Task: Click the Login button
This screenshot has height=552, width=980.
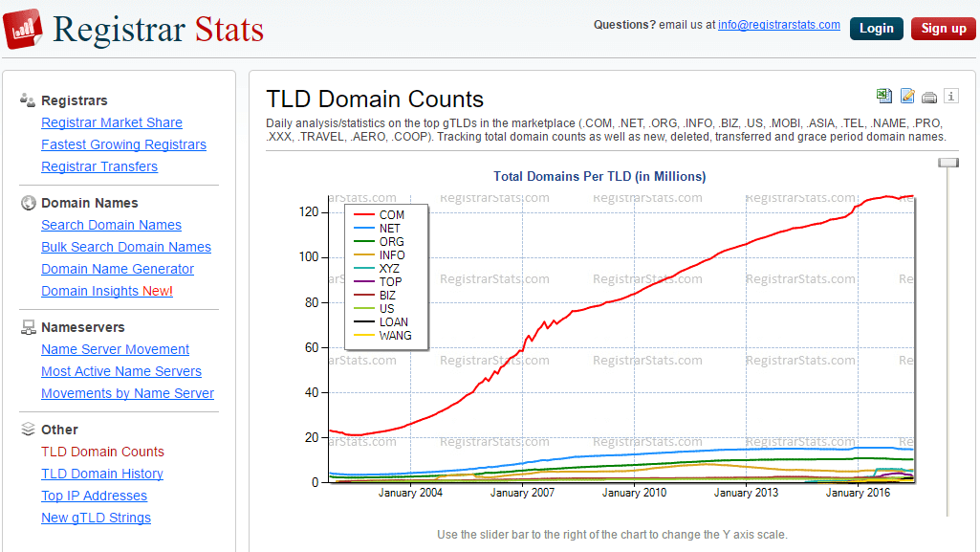Action: click(876, 28)
